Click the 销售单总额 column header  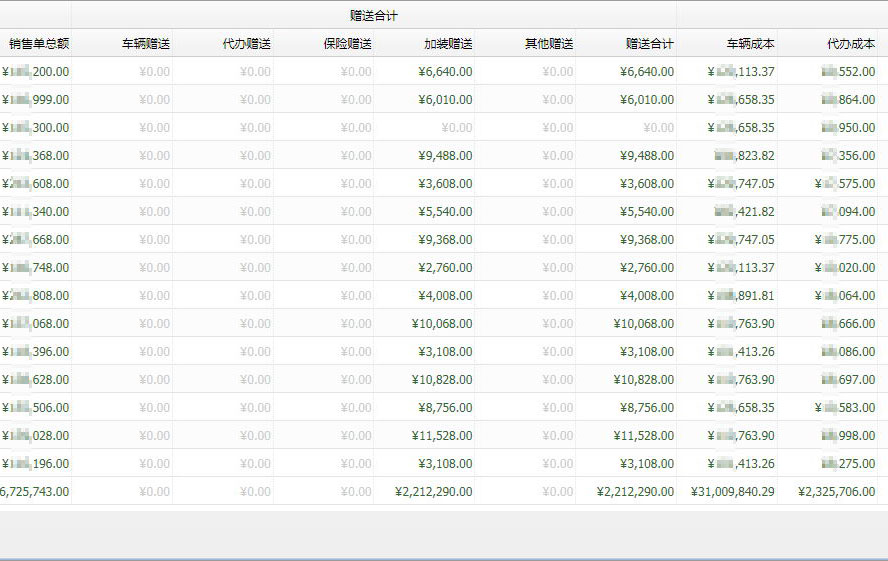coord(39,44)
